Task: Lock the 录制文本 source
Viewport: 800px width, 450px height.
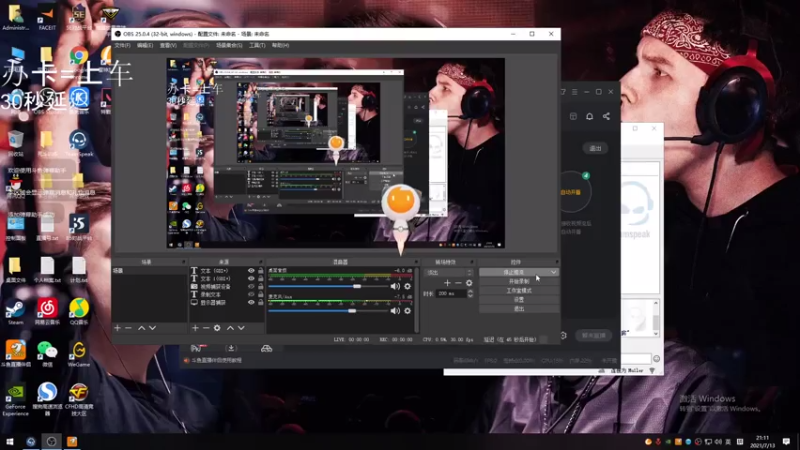Action: (x=260, y=294)
